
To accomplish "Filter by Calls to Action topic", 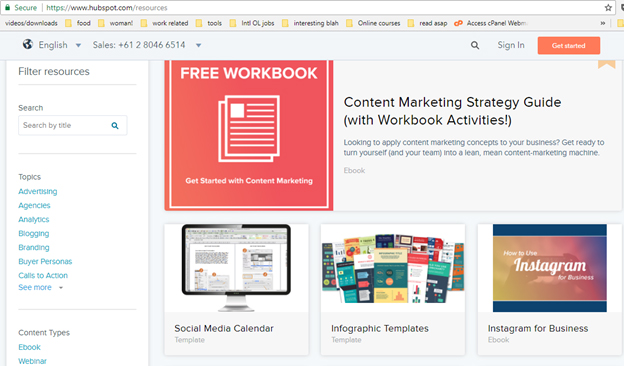I will [x=43, y=275].
